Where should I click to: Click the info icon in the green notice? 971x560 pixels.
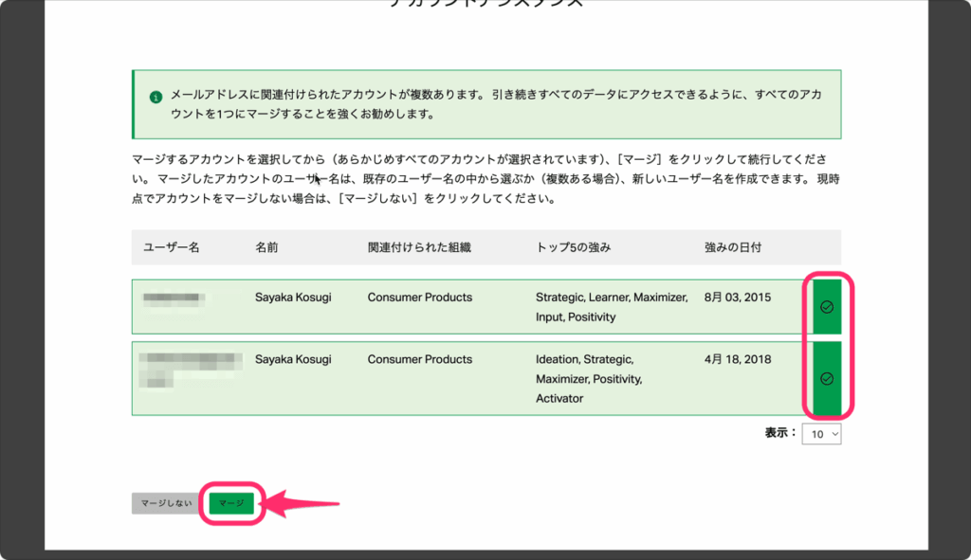click(156, 98)
